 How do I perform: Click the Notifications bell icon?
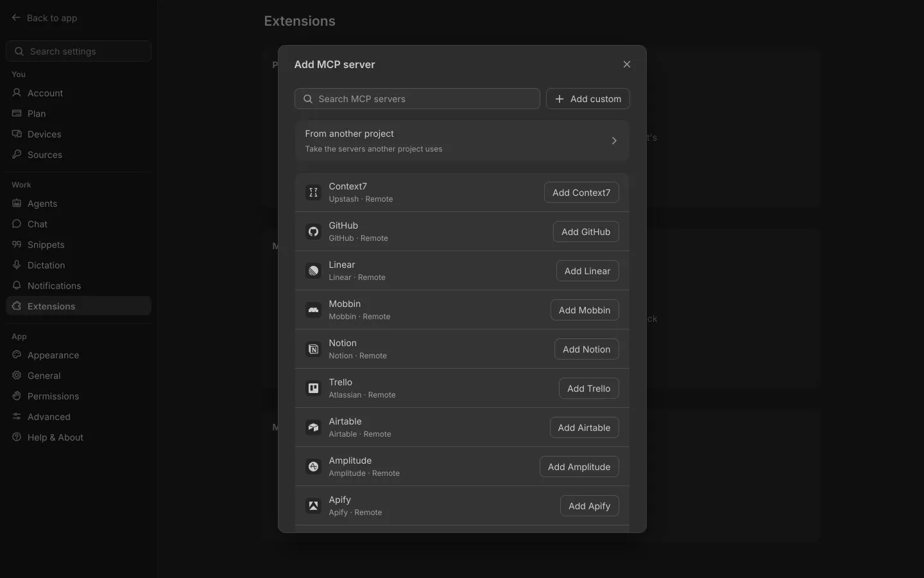pos(17,286)
